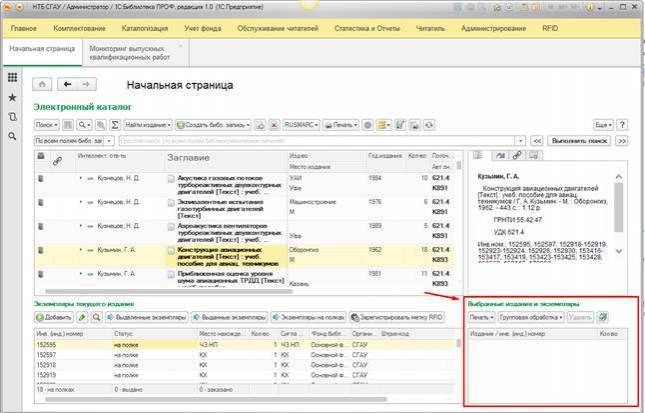Click 'Зарегистрировать метку RFID' button
The height and width of the screenshot is (413, 645).
[398, 317]
